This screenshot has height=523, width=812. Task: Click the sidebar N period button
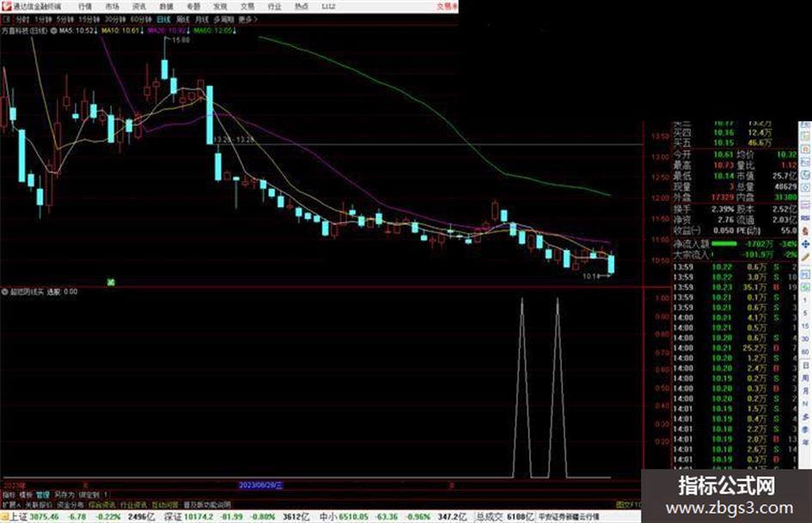pos(805,404)
